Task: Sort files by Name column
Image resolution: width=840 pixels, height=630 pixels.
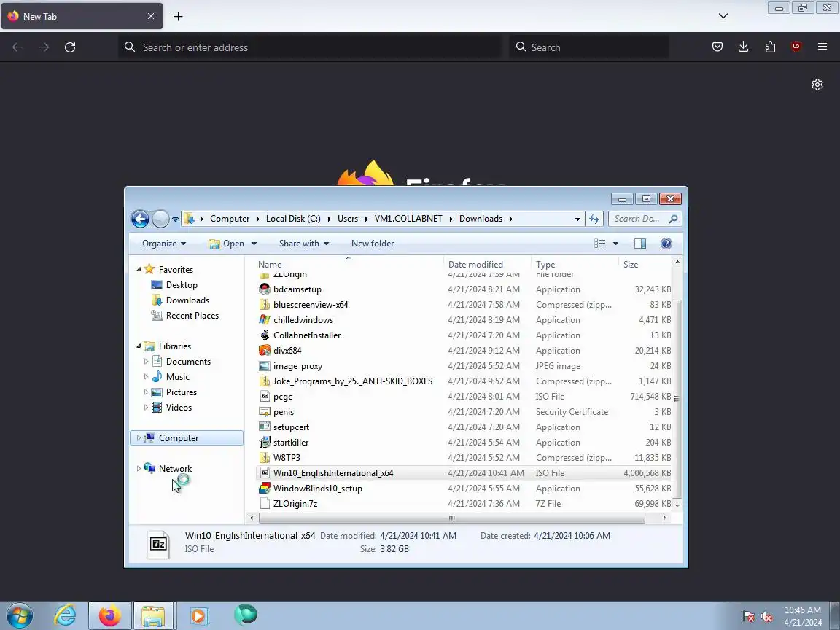Action: tap(349, 264)
